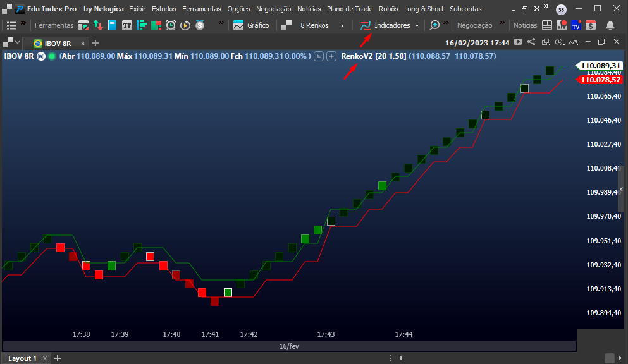Open the green-red heatmap icon
Viewport: 628px width, 364px height.
[156, 25]
